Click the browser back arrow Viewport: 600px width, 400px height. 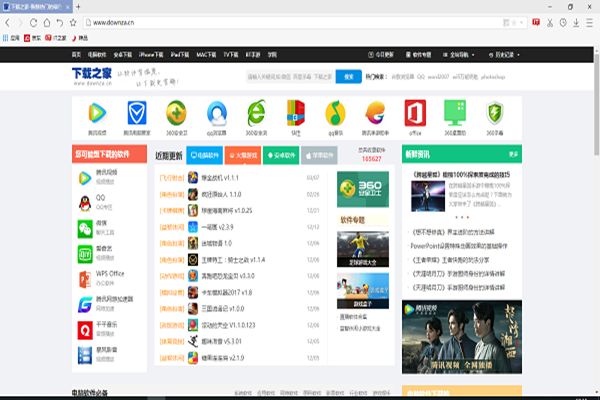tap(10, 21)
